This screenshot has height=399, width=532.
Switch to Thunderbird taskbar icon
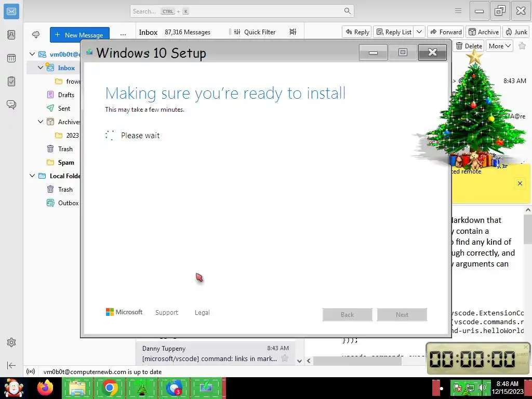click(174, 388)
